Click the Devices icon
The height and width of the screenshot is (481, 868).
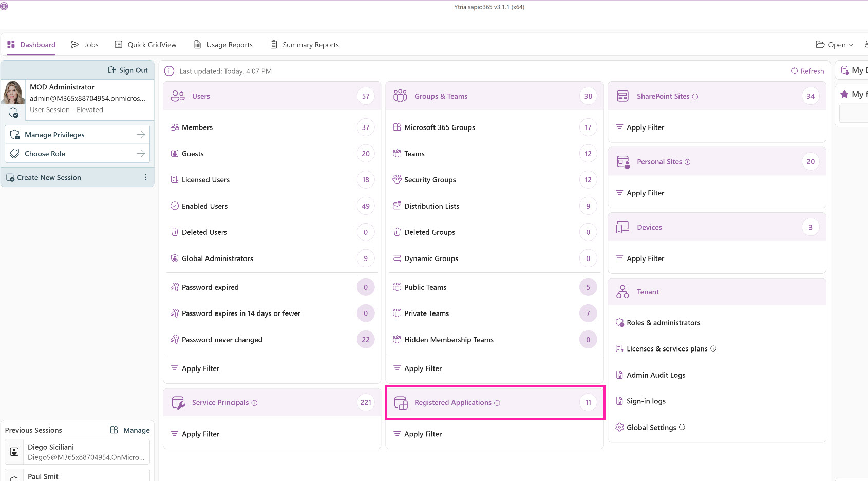pos(622,227)
